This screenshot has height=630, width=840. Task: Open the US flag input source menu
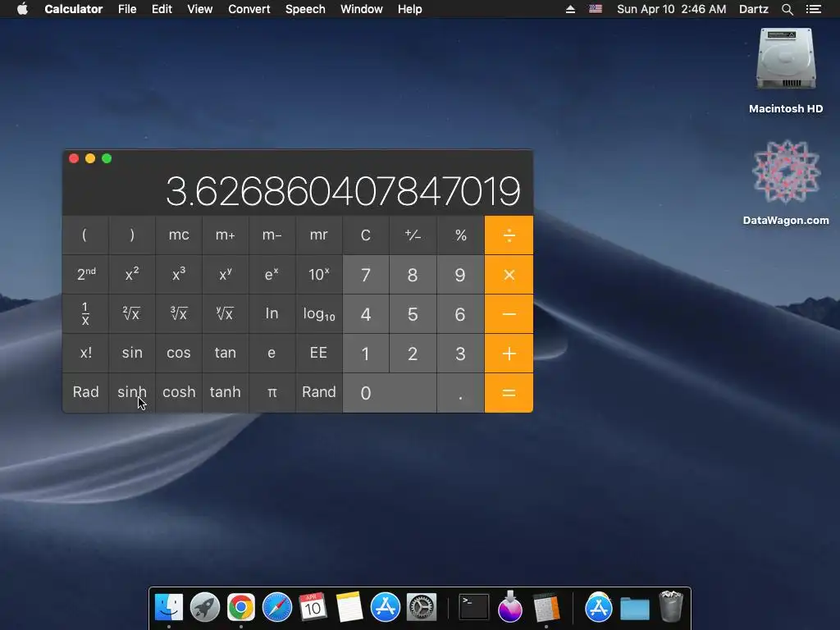click(596, 9)
